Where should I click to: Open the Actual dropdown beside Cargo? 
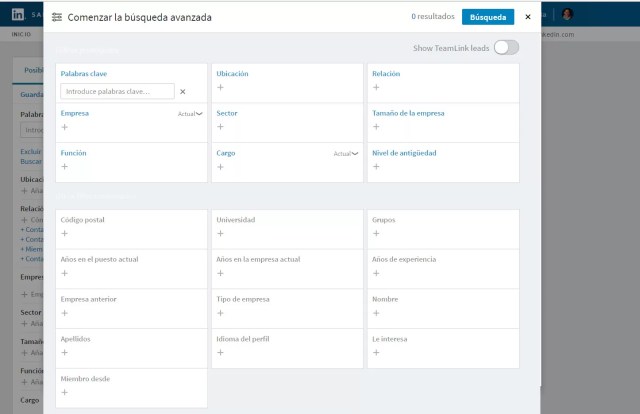(346, 154)
